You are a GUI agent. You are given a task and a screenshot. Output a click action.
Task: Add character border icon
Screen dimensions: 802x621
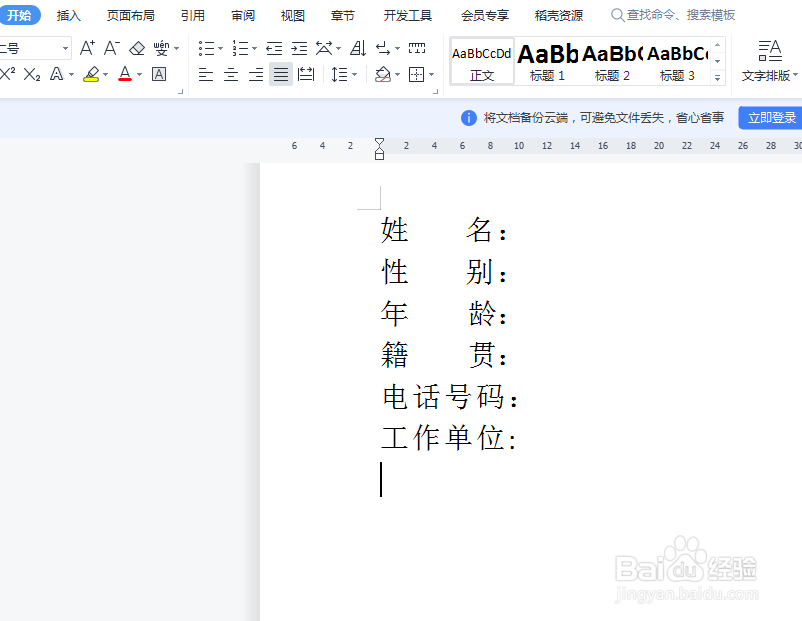point(159,74)
